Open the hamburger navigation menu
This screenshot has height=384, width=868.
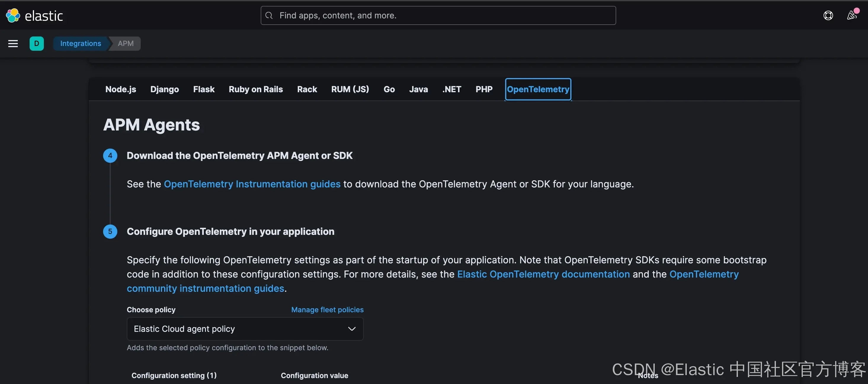(13, 44)
